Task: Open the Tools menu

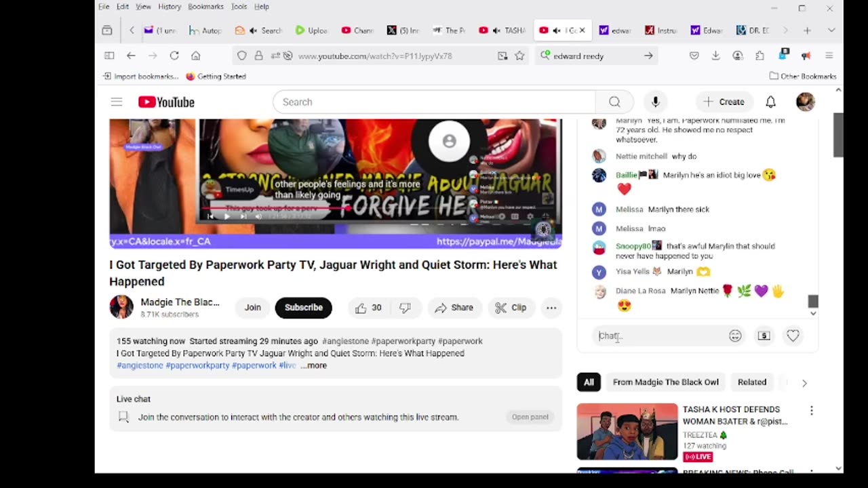Action: point(239,7)
